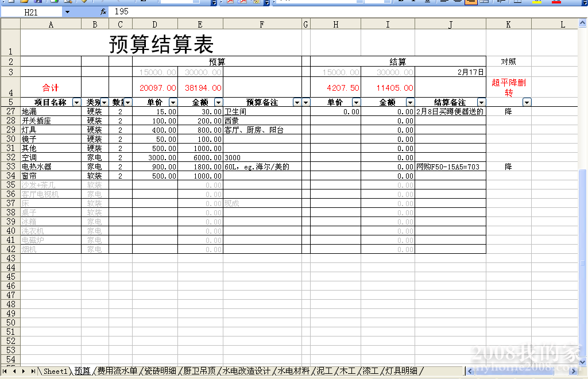Click the previous sheet tab navigation arrow

tap(16, 372)
